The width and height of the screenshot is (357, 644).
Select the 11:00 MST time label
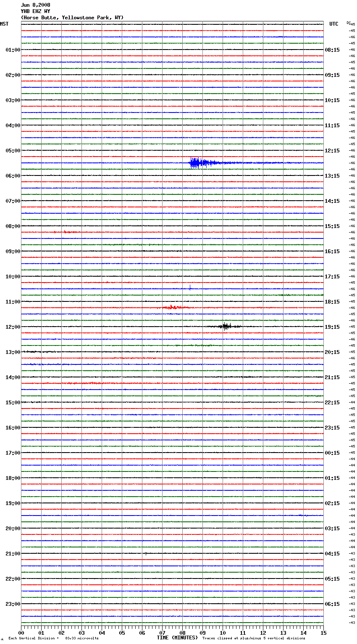pos(13,302)
